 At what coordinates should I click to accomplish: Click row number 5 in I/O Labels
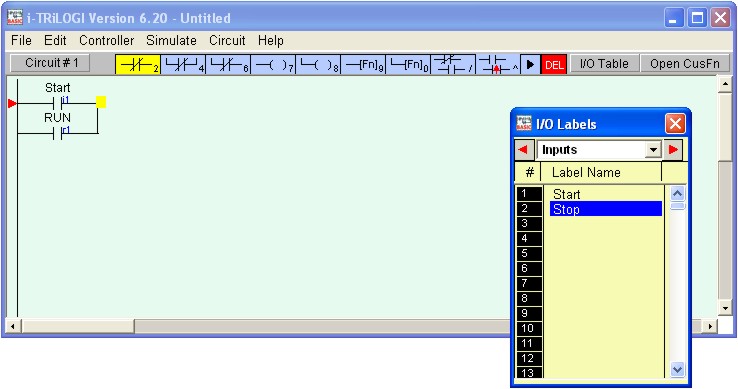point(529,254)
